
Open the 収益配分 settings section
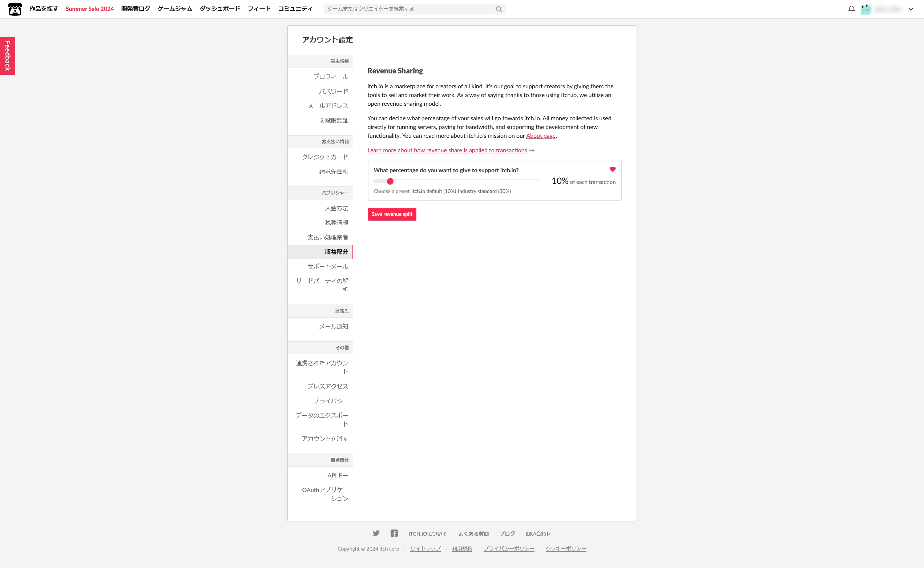pyautogui.click(x=336, y=252)
